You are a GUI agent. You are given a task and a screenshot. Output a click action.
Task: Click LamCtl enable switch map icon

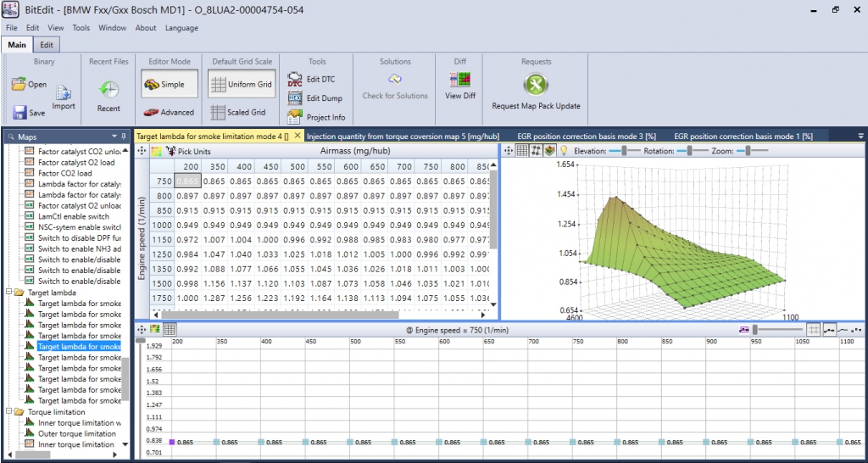coord(30,216)
